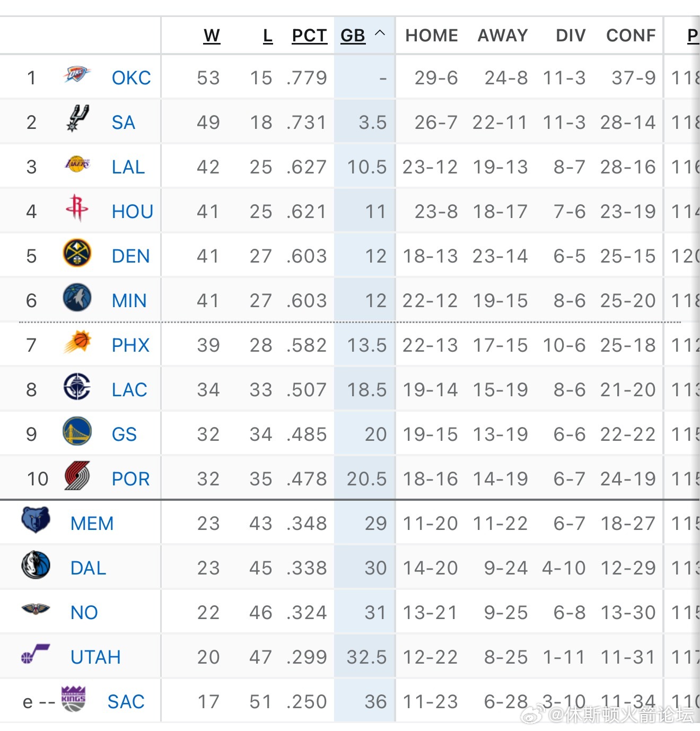Screen dimensions: 700x731
Task: Open the DAL team link
Action: pyautogui.click(x=88, y=568)
